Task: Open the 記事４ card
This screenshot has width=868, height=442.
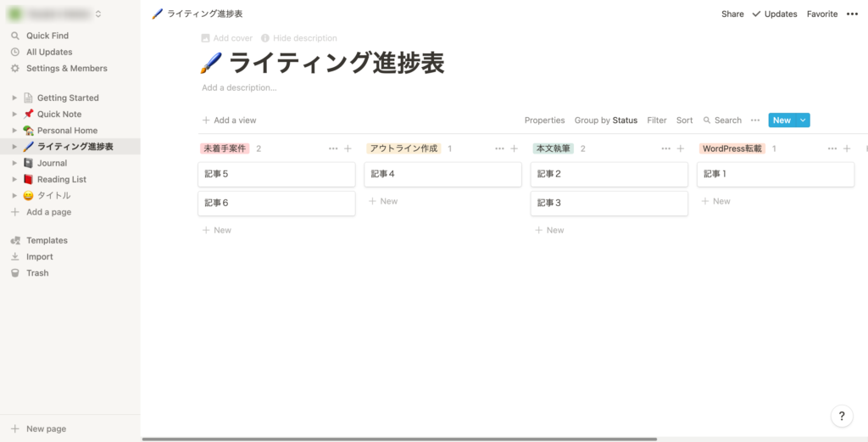Action: [442, 174]
